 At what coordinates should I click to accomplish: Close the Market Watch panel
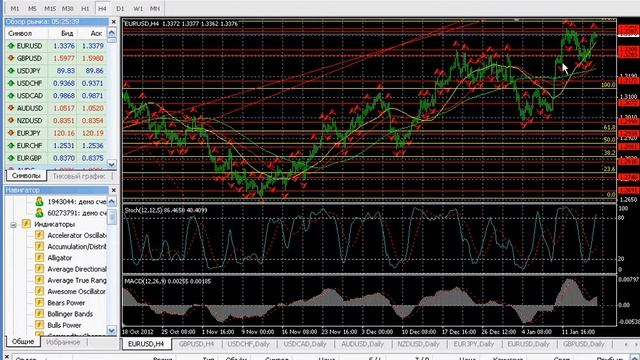tap(113, 22)
